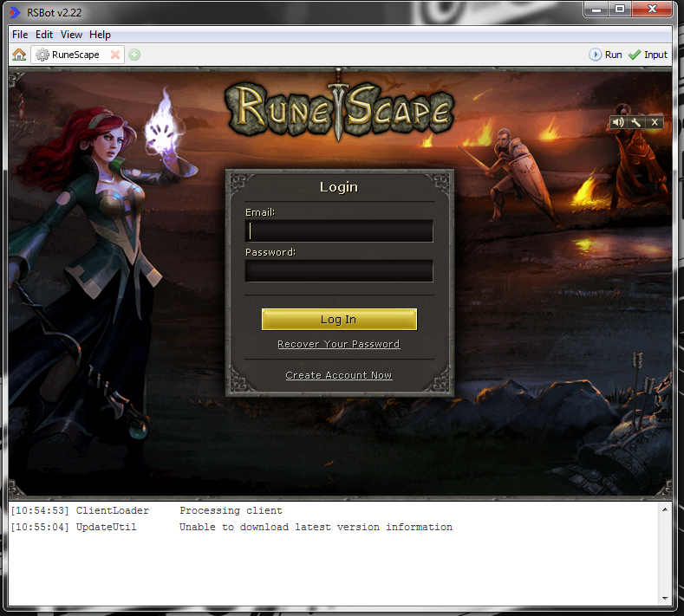Click the home icon in the toolbar

pyautogui.click(x=19, y=55)
